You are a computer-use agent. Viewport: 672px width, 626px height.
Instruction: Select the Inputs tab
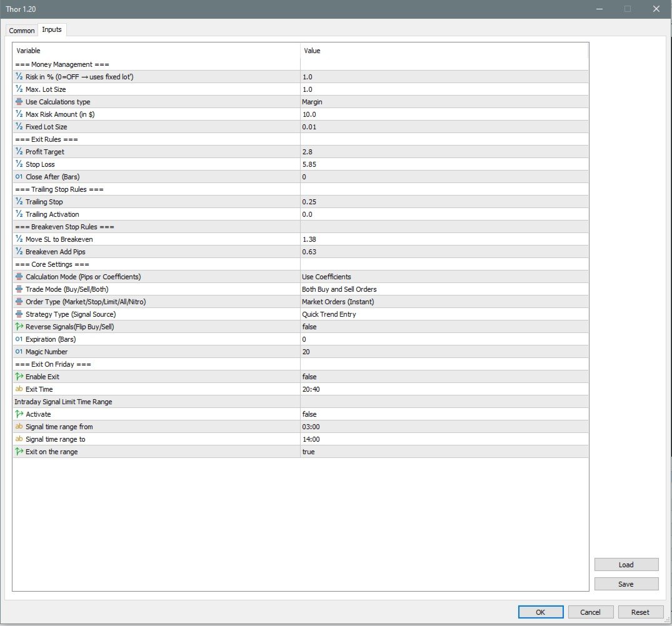tap(52, 29)
